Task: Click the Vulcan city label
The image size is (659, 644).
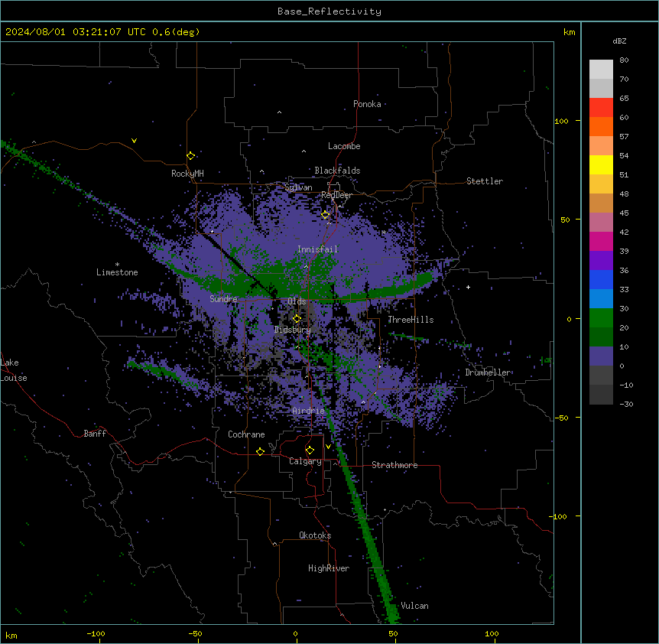Action: (415, 606)
